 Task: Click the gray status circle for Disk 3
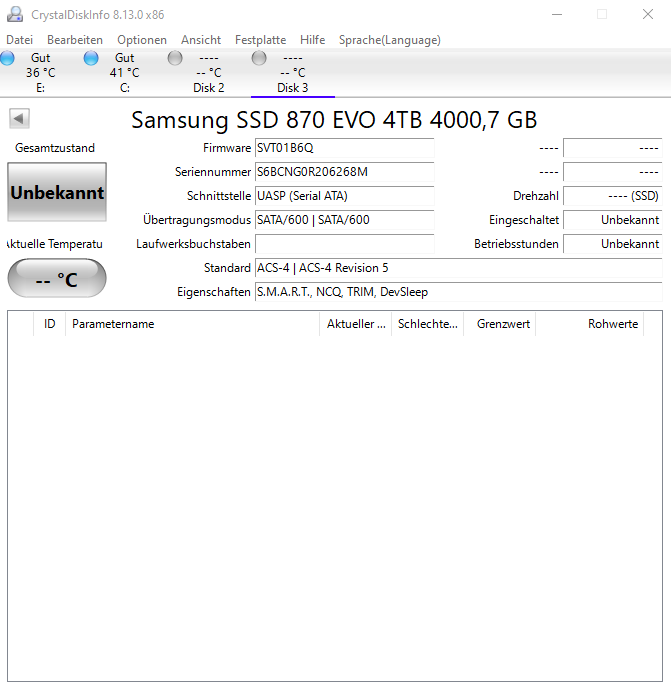point(259,58)
